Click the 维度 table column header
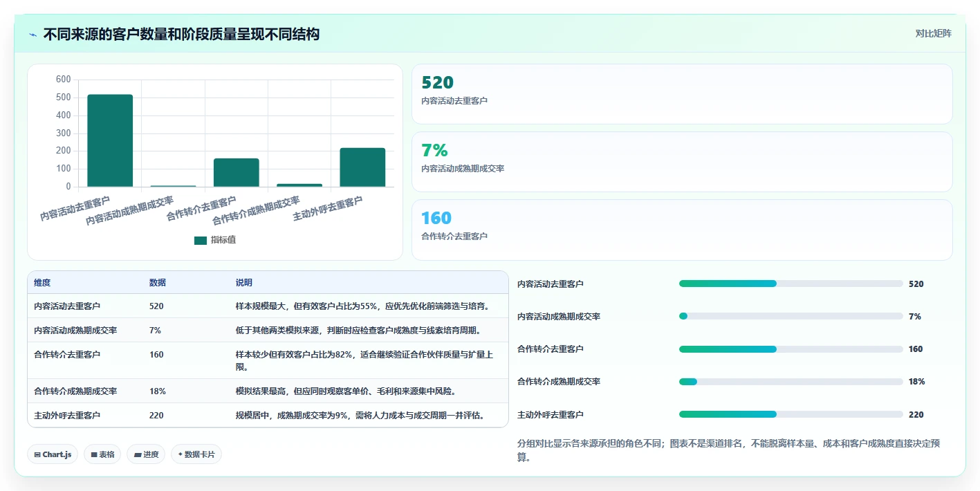The height and width of the screenshot is (491, 980). [x=42, y=283]
